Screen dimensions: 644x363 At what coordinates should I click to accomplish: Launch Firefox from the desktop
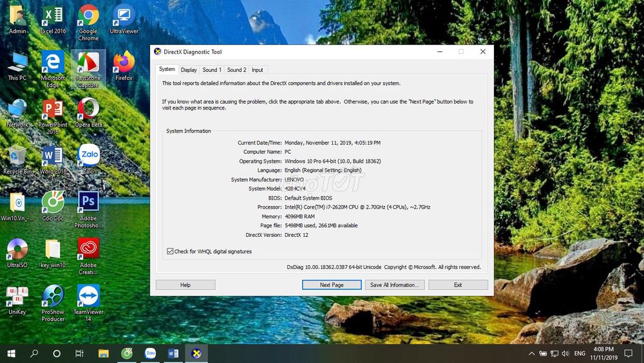(124, 66)
